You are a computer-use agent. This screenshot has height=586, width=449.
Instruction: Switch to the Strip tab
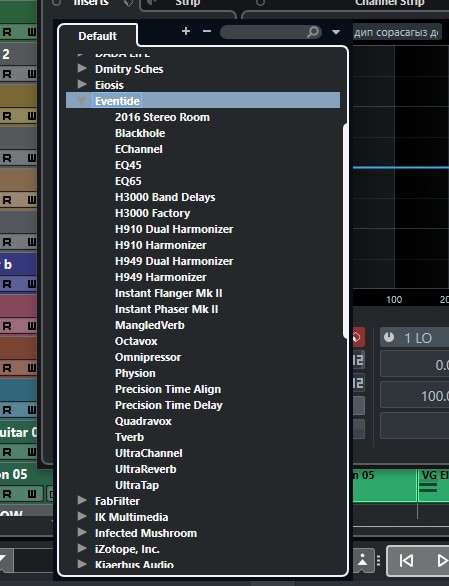coord(188,3)
